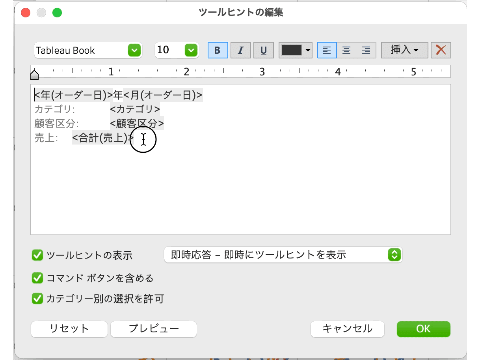This screenshot has width=480, height=360.
Task: Align text right
Action: click(x=366, y=50)
